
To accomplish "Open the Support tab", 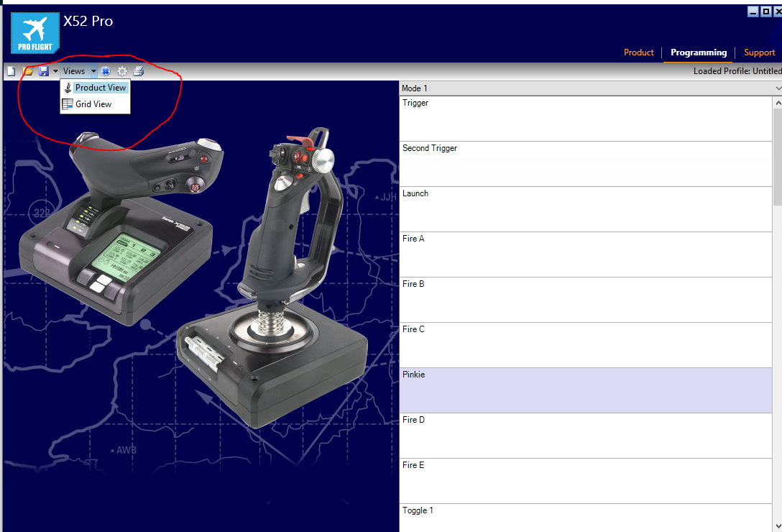I will [759, 52].
